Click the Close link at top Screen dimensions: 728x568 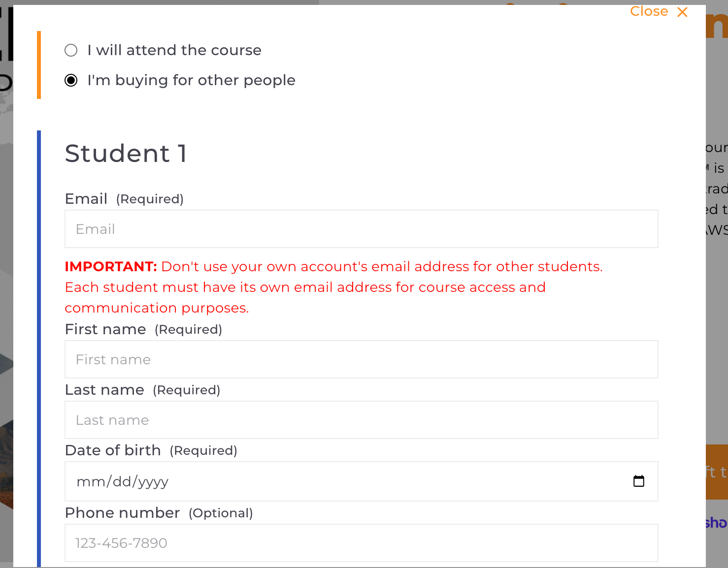[x=649, y=11]
